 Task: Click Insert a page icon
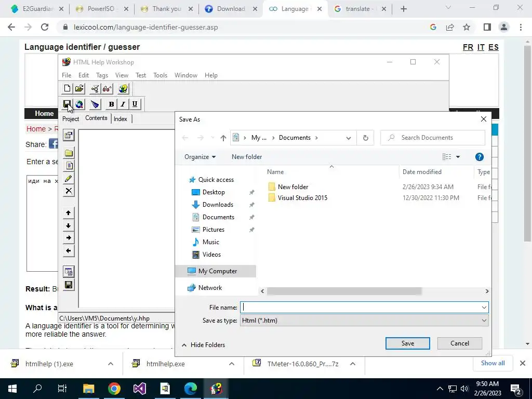point(69,166)
